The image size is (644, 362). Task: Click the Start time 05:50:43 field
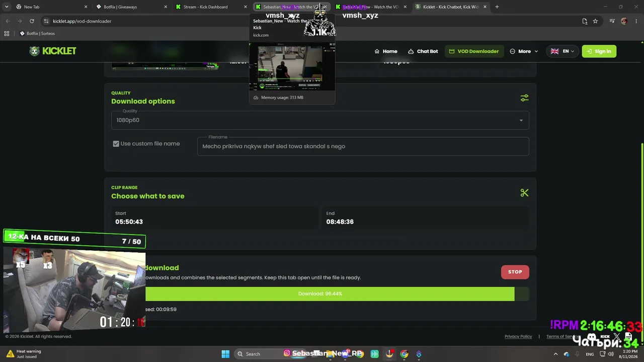point(214,218)
